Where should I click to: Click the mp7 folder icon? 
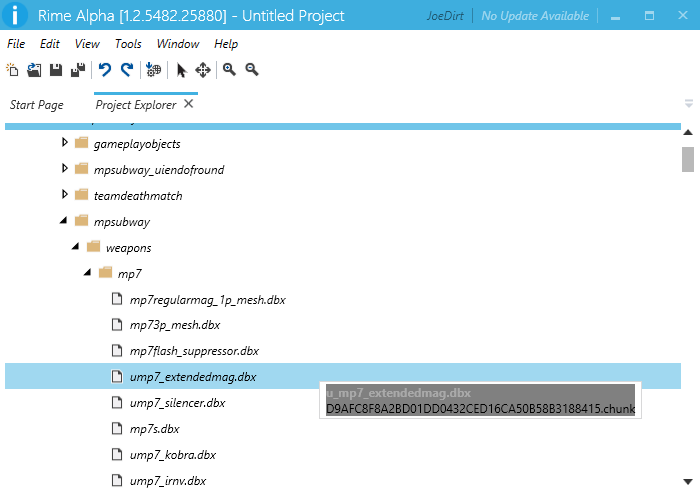point(105,272)
